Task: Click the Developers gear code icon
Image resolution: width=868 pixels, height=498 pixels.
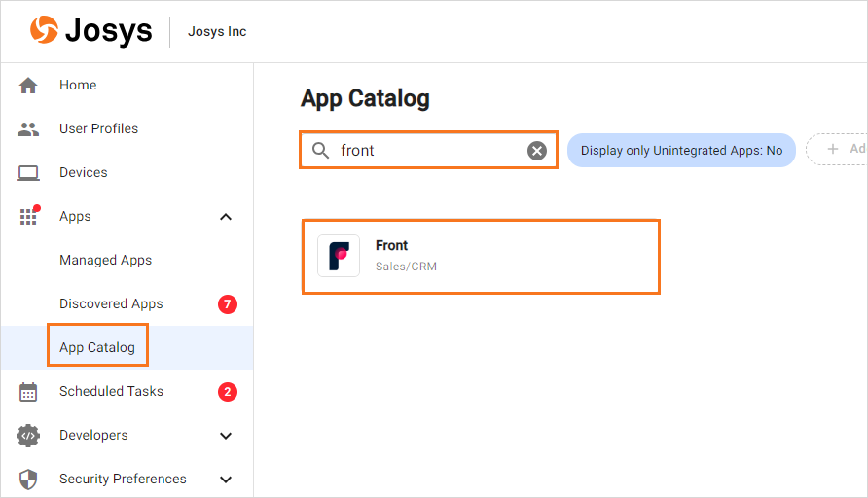Action: [x=28, y=436]
